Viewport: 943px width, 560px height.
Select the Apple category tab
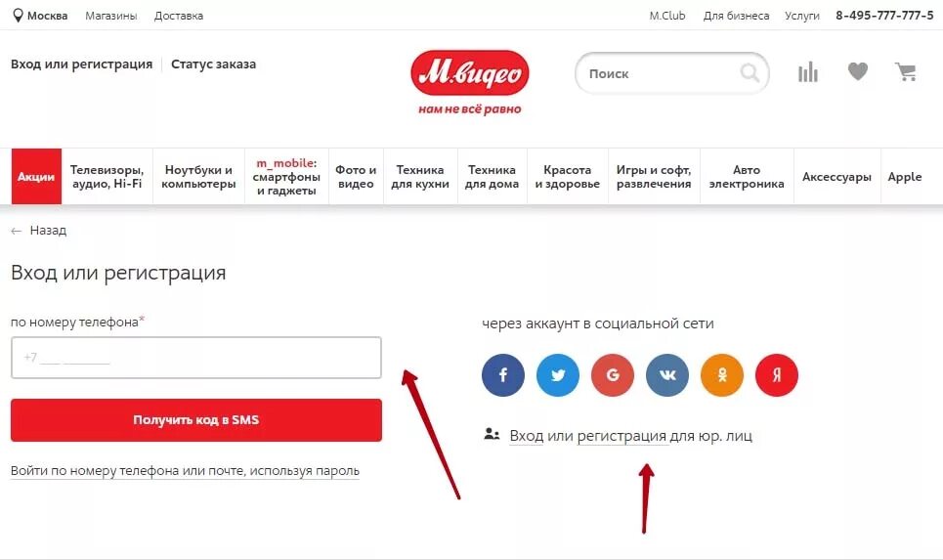pos(905,177)
